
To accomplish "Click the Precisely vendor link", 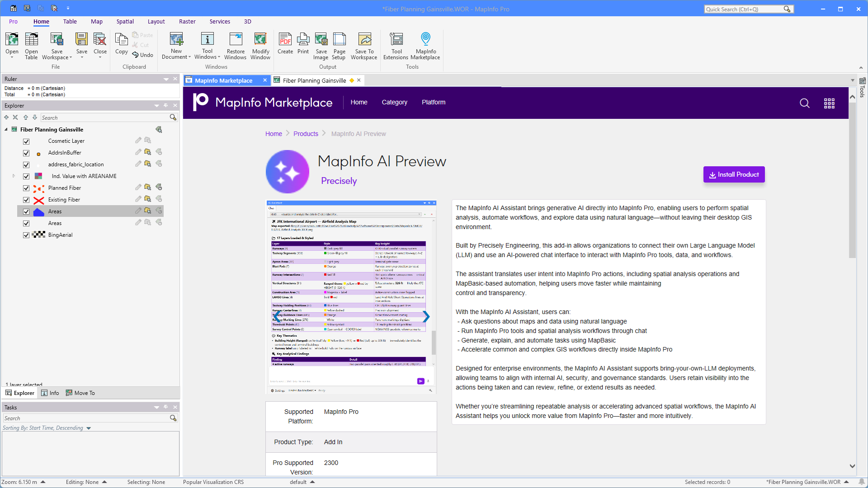I will [339, 181].
